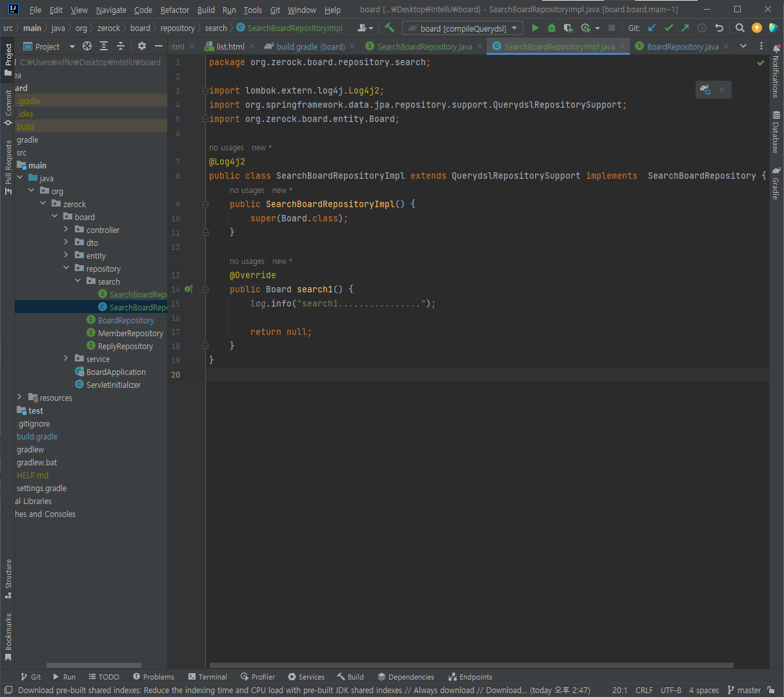The image size is (784, 697).
Task: Expand the controller folder
Action: 66,229
